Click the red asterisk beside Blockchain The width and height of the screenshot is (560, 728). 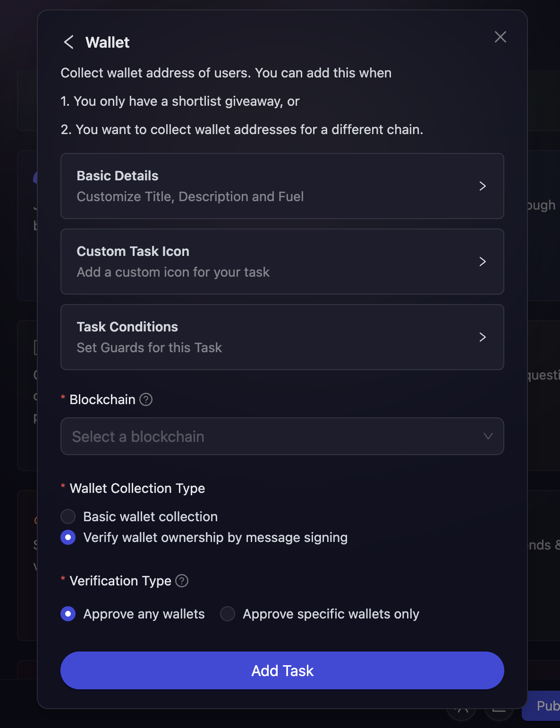click(x=63, y=398)
